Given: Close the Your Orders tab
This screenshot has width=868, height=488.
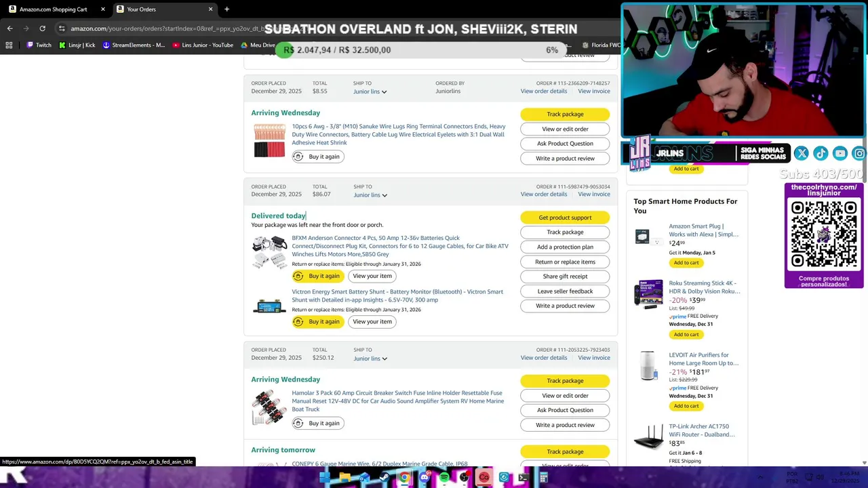Looking at the screenshot, I should pyautogui.click(x=210, y=9).
